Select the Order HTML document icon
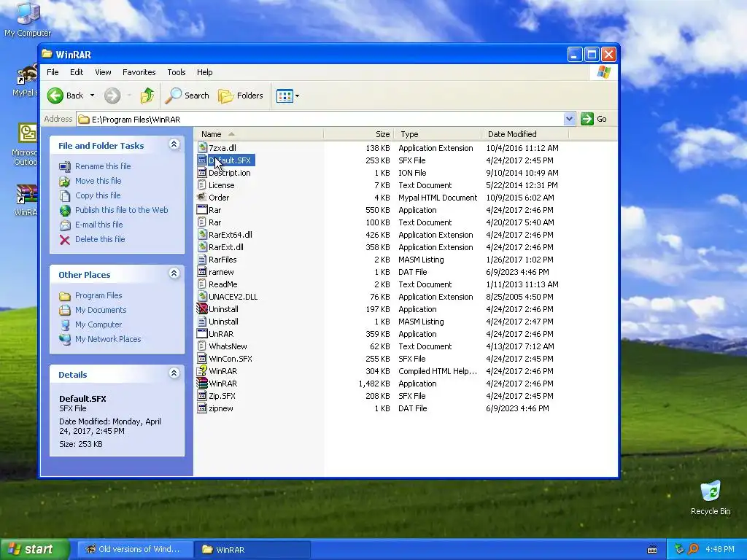 pyautogui.click(x=202, y=198)
